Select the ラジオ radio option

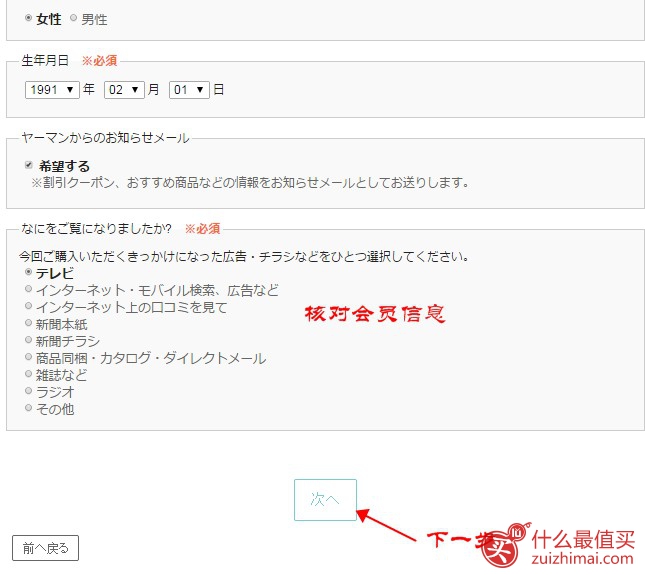click(28, 391)
